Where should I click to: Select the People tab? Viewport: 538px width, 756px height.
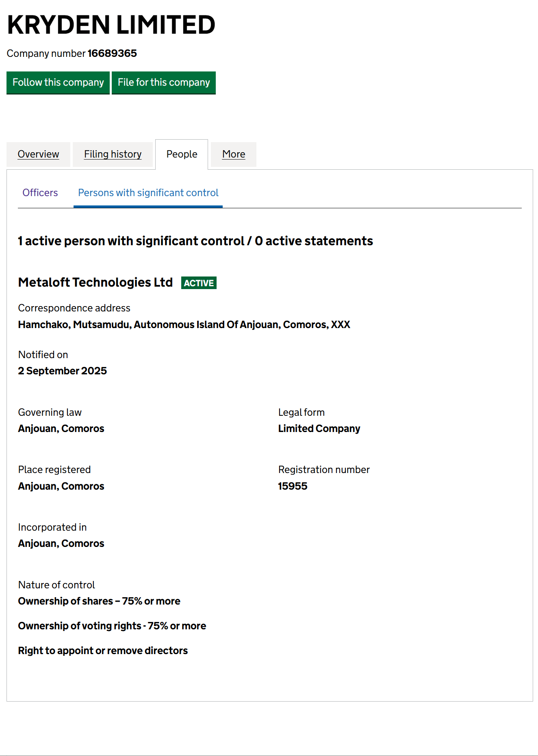tap(182, 154)
